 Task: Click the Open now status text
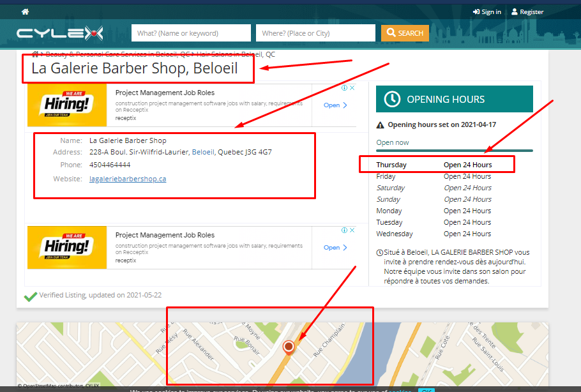pos(393,142)
